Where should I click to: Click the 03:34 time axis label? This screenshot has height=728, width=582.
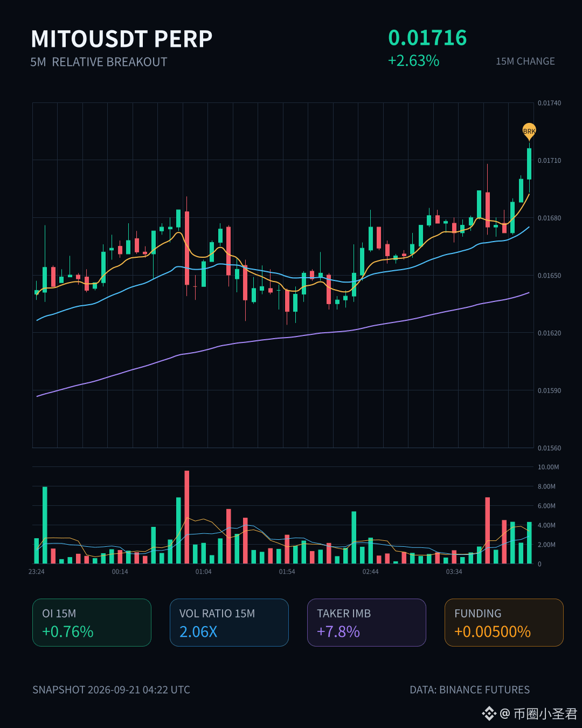pos(454,572)
